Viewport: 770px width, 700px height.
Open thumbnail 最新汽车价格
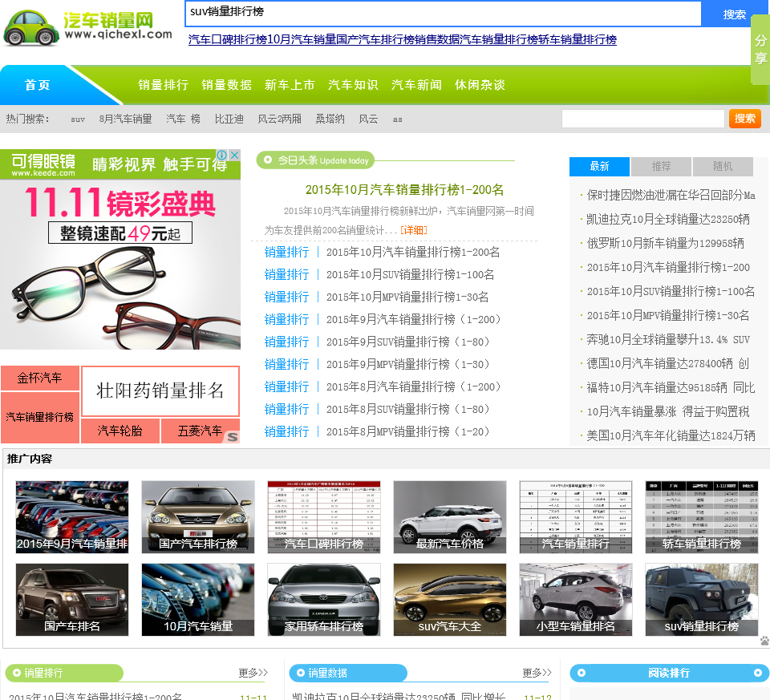[450, 517]
